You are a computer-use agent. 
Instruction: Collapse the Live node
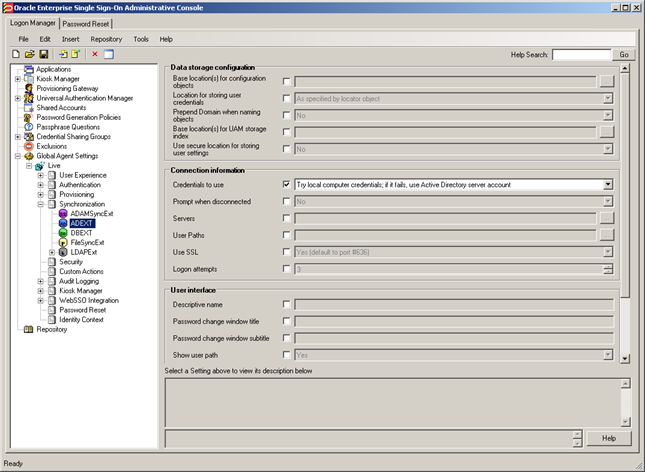29,165
